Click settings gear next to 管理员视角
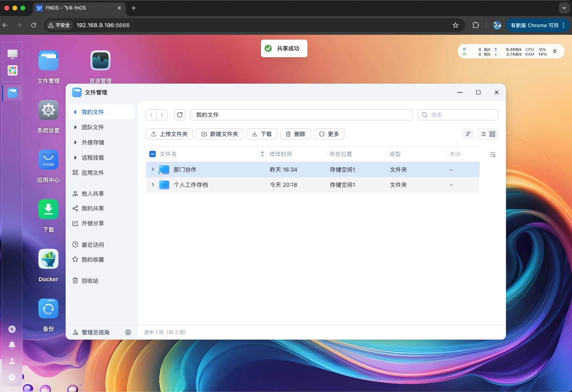 pos(128,332)
